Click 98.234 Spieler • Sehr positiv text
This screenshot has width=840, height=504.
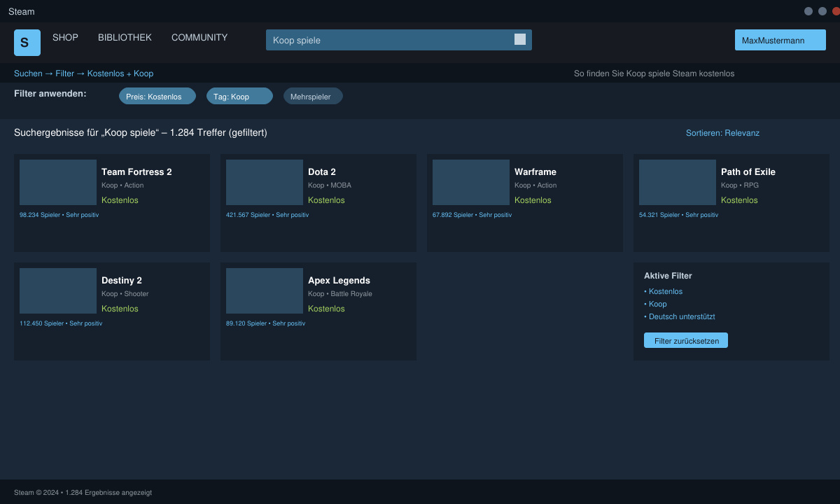click(x=59, y=215)
